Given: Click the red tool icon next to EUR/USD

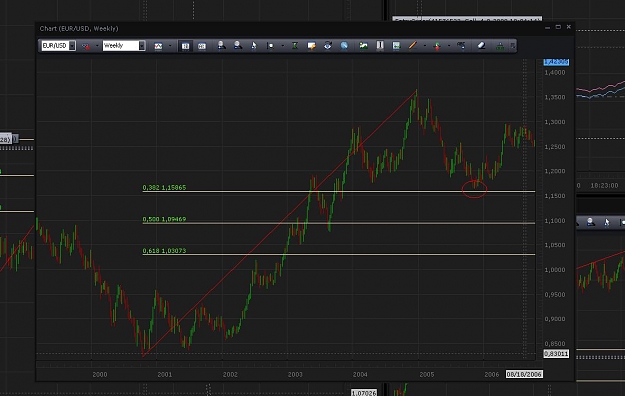Looking at the screenshot, I should coord(86,46).
